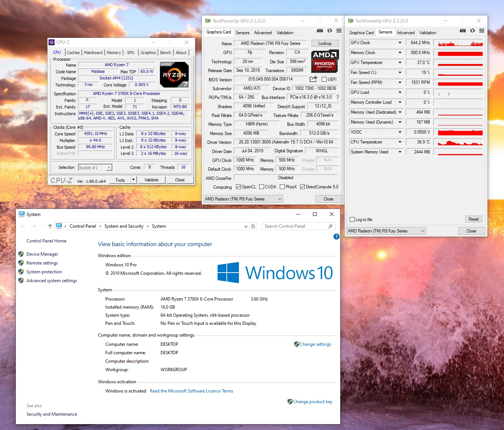Image resolution: width=504 pixels, height=430 pixels.
Task: Click the Windows 10 logo in System window
Action: (275, 273)
